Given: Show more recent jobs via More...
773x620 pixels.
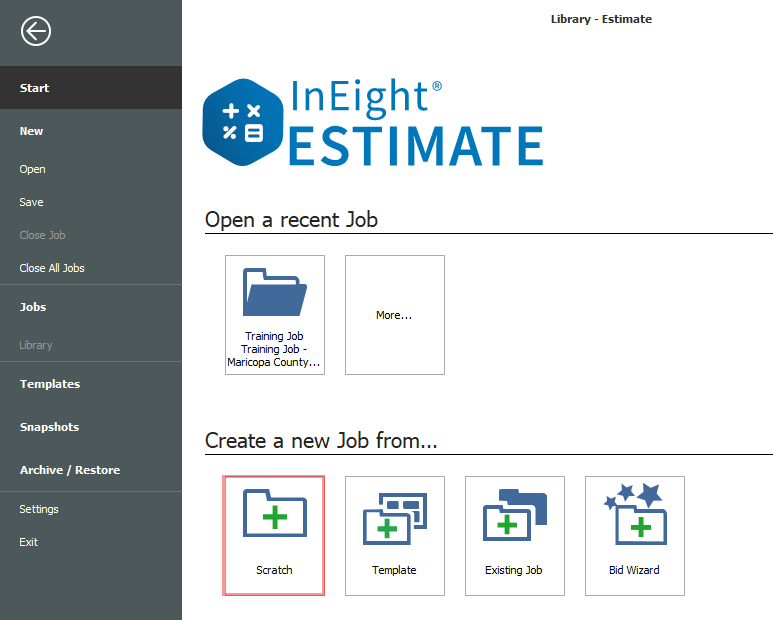Looking at the screenshot, I should point(394,315).
